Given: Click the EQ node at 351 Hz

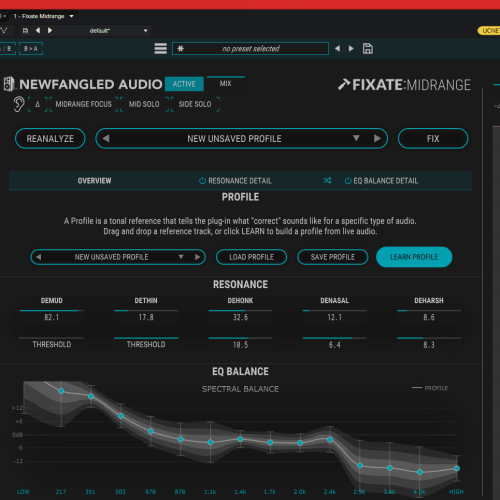Looking at the screenshot, I should pos(91,396).
